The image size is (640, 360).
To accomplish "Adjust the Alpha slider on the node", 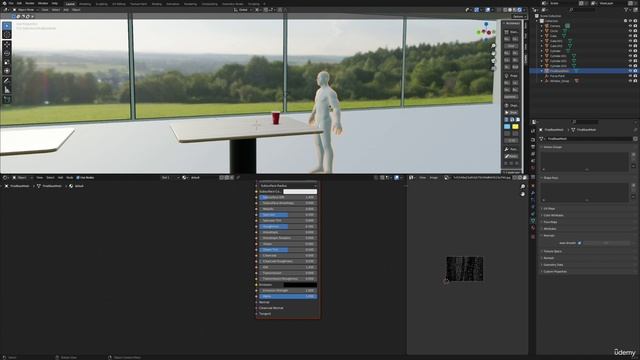I will point(288,296).
